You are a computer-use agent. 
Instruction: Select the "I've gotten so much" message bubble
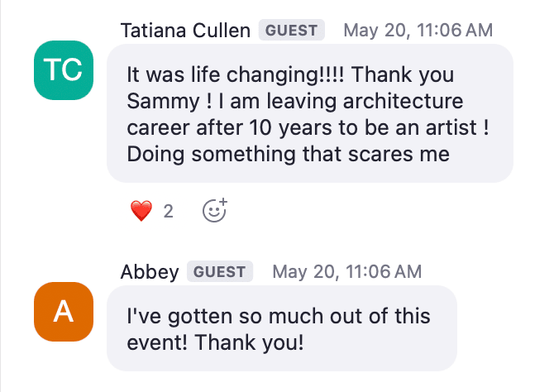tap(282, 328)
